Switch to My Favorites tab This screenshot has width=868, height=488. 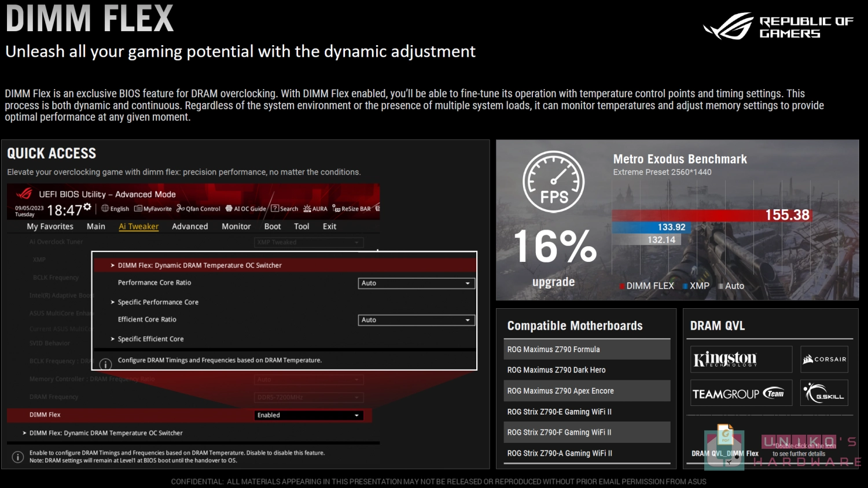(50, 227)
